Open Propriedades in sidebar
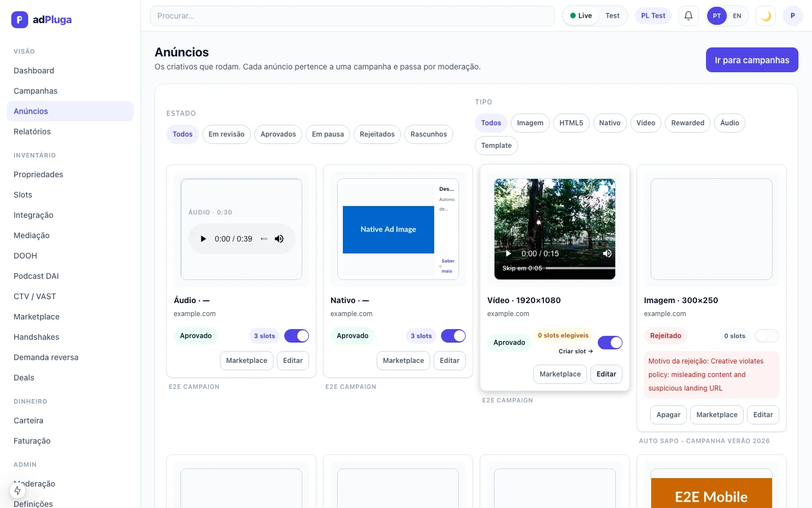This screenshot has width=812, height=508. [70, 174]
